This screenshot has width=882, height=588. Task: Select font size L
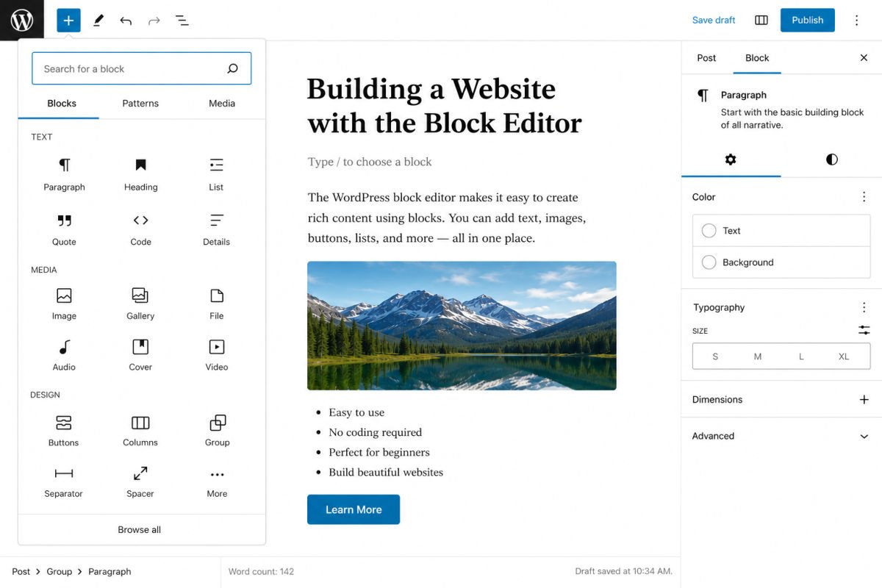click(x=801, y=356)
